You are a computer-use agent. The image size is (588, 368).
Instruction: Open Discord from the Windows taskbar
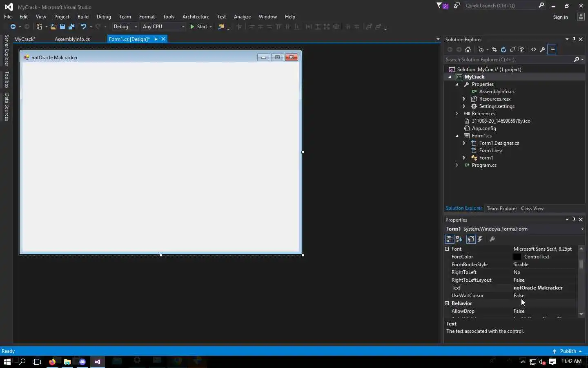pos(82,362)
